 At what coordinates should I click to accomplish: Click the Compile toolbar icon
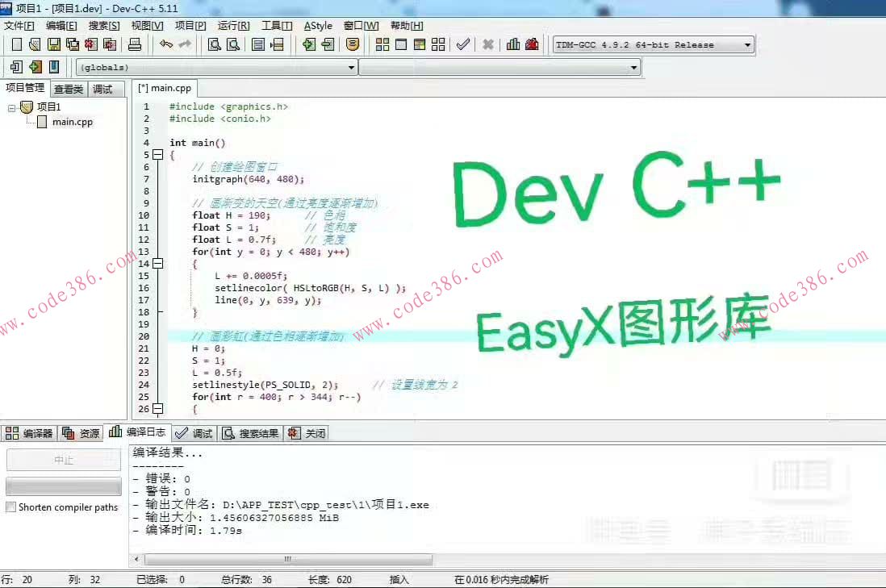click(x=382, y=44)
